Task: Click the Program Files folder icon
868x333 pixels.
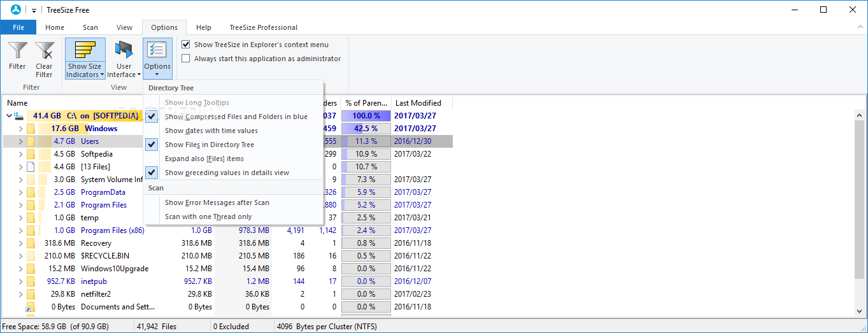Action: (x=30, y=205)
